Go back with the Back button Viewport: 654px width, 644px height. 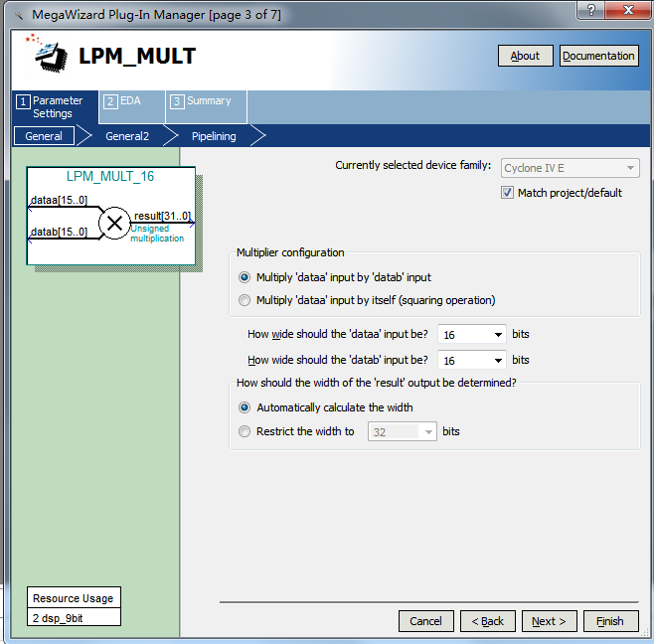pos(488,621)
